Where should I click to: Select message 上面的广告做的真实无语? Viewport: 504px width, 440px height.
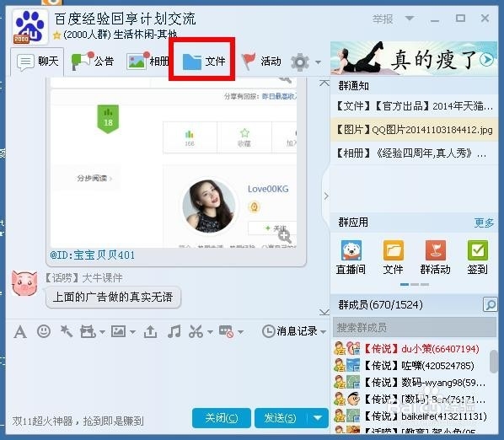click(113, 297)
